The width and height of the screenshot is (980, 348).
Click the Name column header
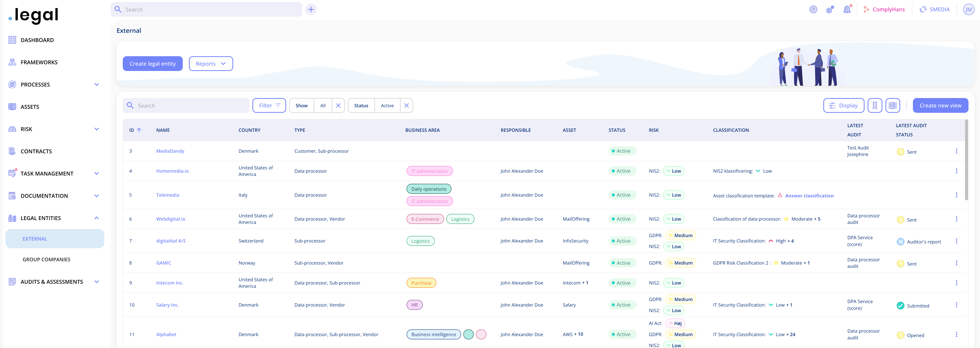pyautogui.click(x=163, y=130)
